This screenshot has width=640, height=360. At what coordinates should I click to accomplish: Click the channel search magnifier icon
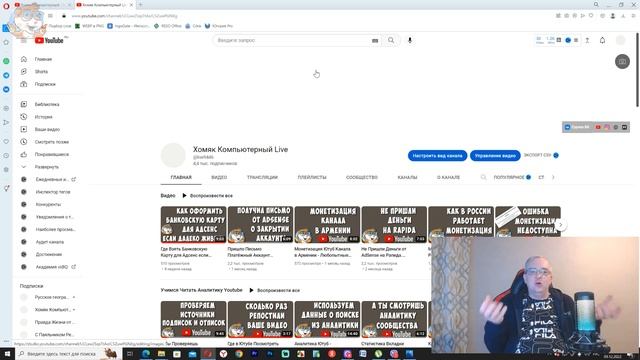click(x=483, y=177)
